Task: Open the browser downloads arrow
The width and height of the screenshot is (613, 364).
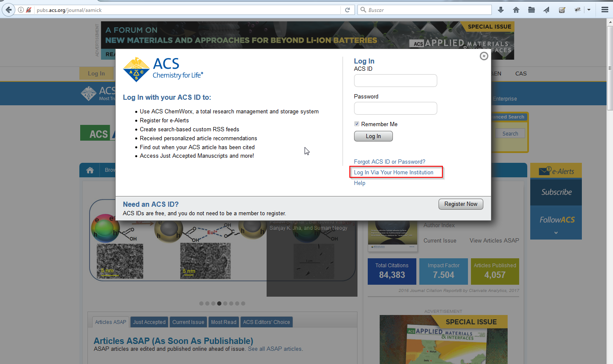Action: coord(501,10)
